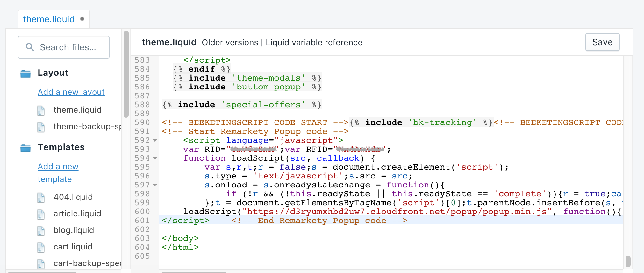This screenshot has width=644, height=273.
Task: Click the loadScript function name on line 594
Action: click(x=258, y=158)
